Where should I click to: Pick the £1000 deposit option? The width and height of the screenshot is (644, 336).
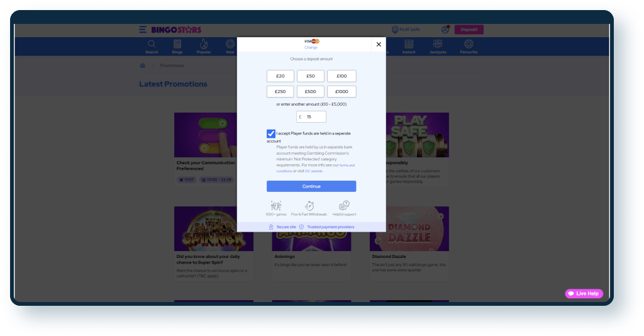[341, 92]
